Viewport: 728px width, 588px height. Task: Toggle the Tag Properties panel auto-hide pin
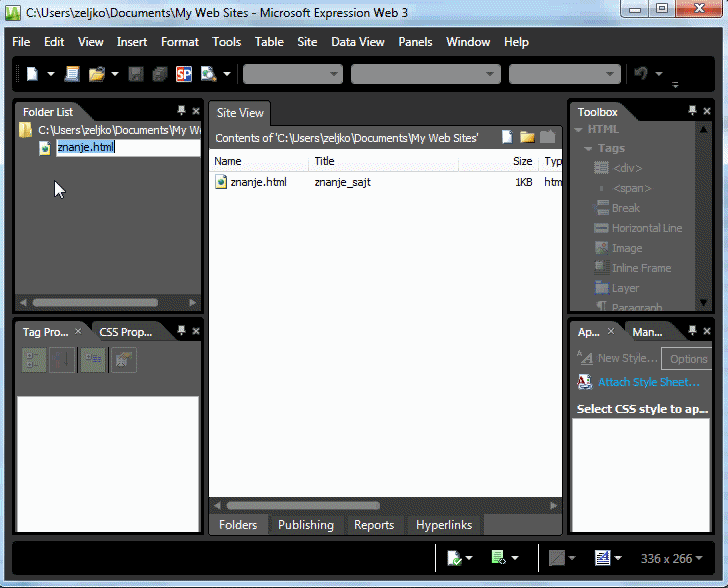(x=181, y=331)
